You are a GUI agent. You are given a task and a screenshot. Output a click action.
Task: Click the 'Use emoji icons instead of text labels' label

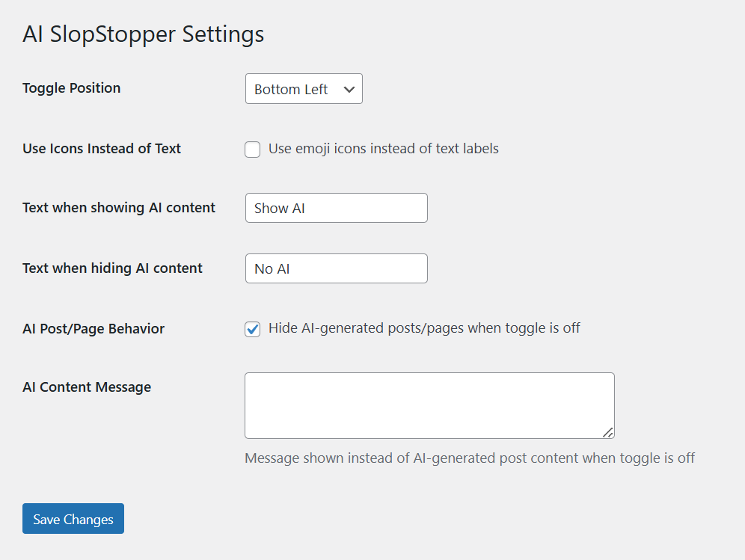click(x=383, y=149)
